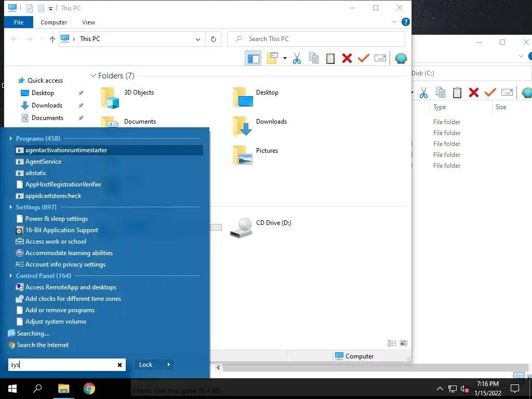The image size is (532, 399).
Task: Click the red Delete X icon in This PC toolbar
Action: click(x=347, y=58)
